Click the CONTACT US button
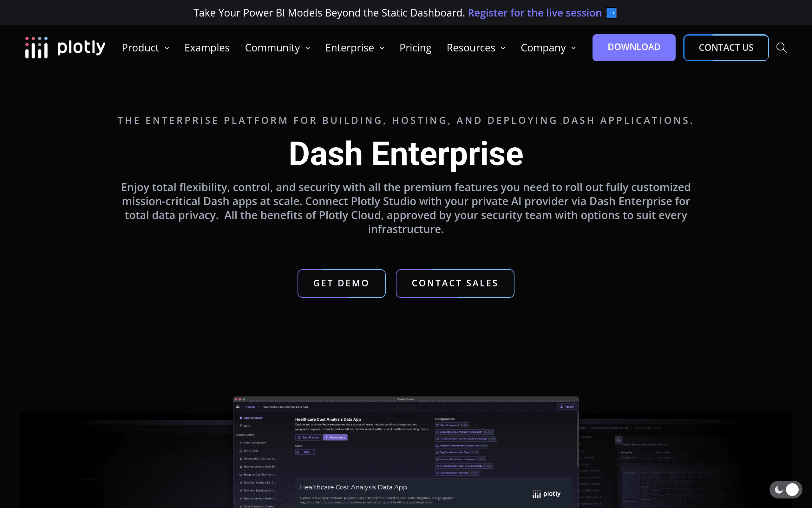812x508 pixels. (x=726, y=47)
